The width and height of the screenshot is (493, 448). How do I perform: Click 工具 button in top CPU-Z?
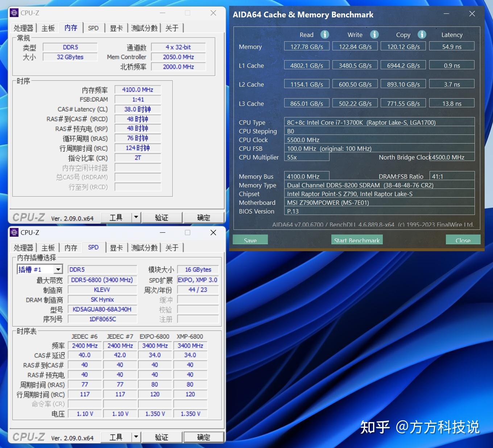coord(116,217)
